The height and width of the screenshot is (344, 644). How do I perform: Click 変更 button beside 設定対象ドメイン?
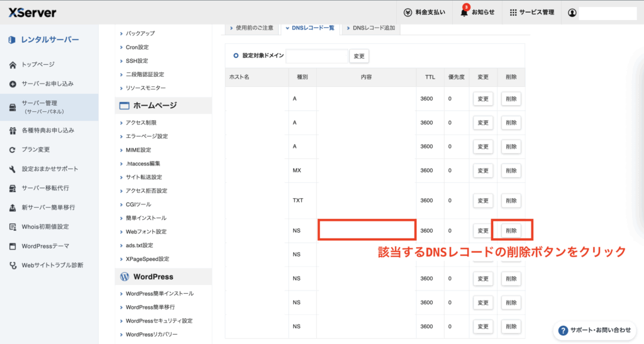pyautogui.click(x=359, y=56)
